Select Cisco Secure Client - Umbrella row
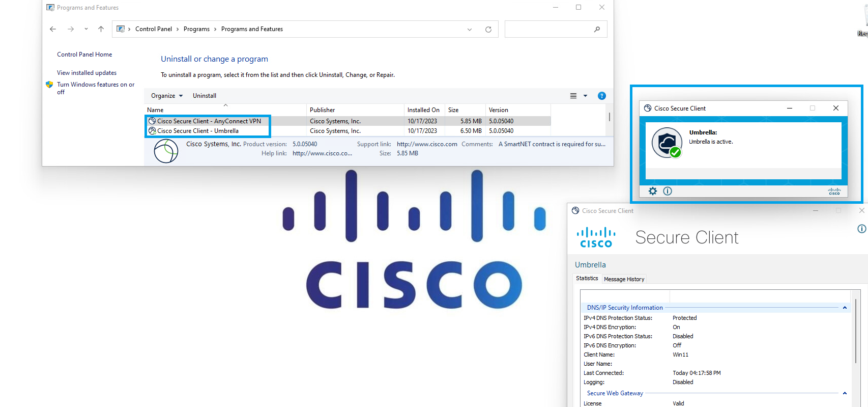Screen dimensions: 868x407 point(348,131)
